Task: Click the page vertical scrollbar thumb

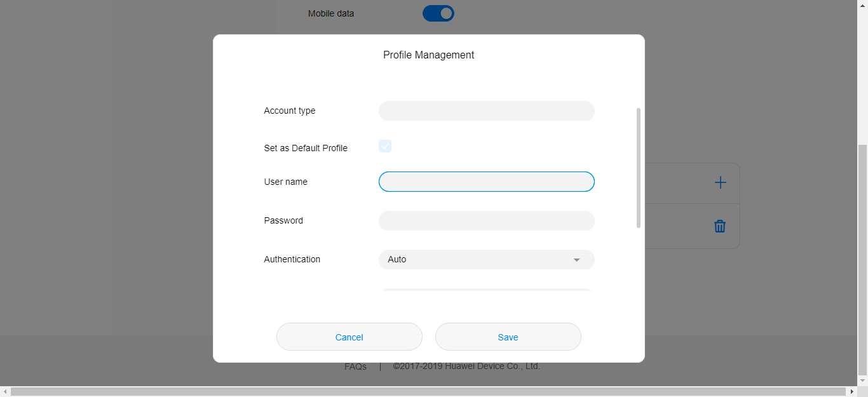Action: click(x=862, y=259)
